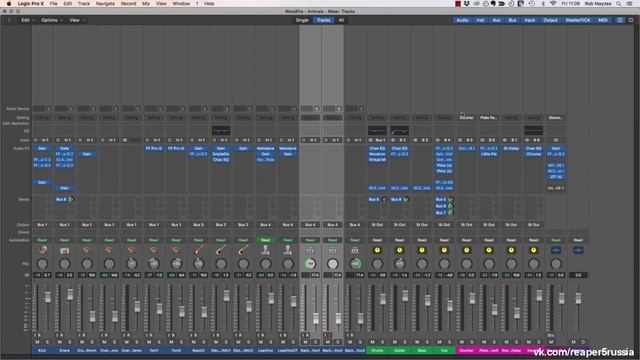Click the Back Vox3 track's choir icon
The height and width of the screenshot is (360, 640).
[x=355, y=250]
